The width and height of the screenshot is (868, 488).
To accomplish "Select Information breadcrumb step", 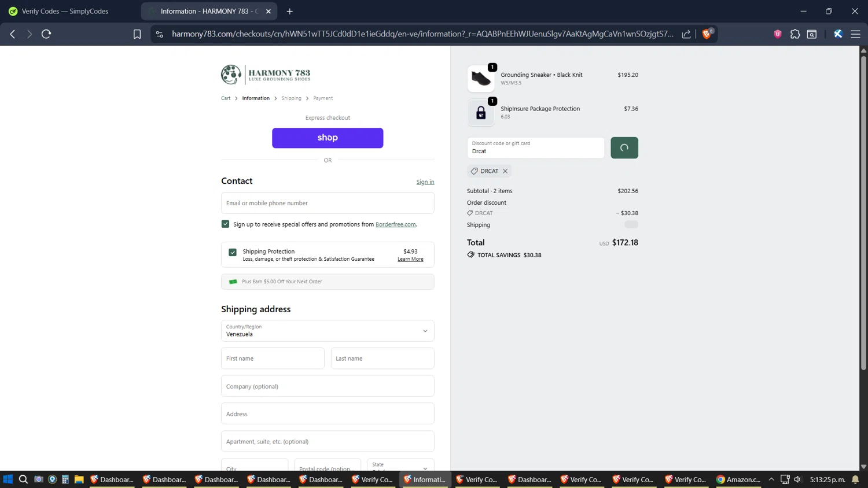I will point(256,98).
